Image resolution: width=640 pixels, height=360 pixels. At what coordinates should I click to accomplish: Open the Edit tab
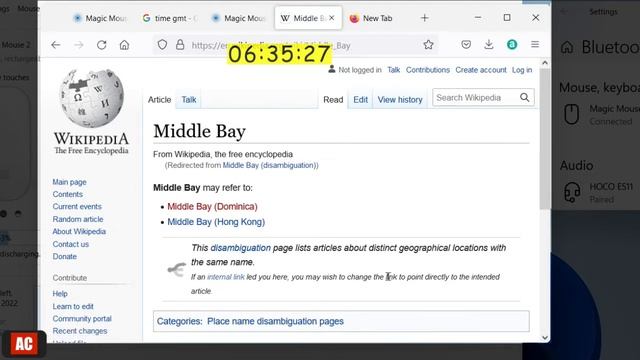(360, 100)
